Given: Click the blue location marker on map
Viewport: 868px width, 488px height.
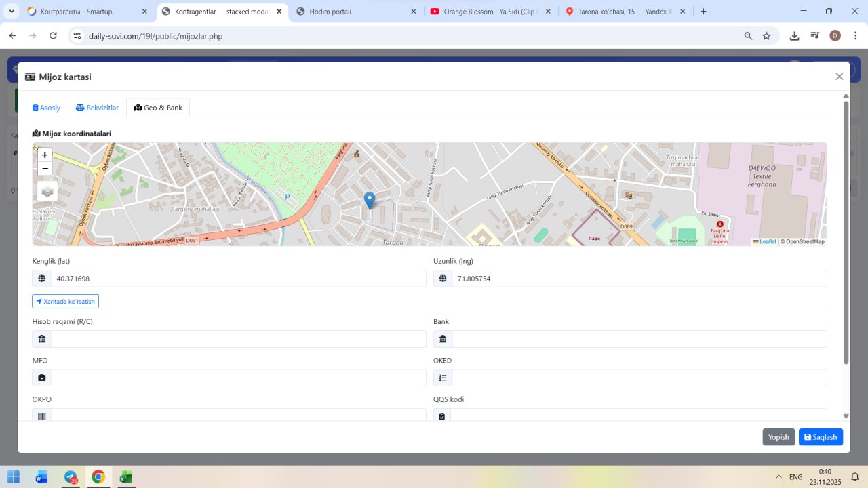Looking at the screenshot, I should [x=370, y=200].
